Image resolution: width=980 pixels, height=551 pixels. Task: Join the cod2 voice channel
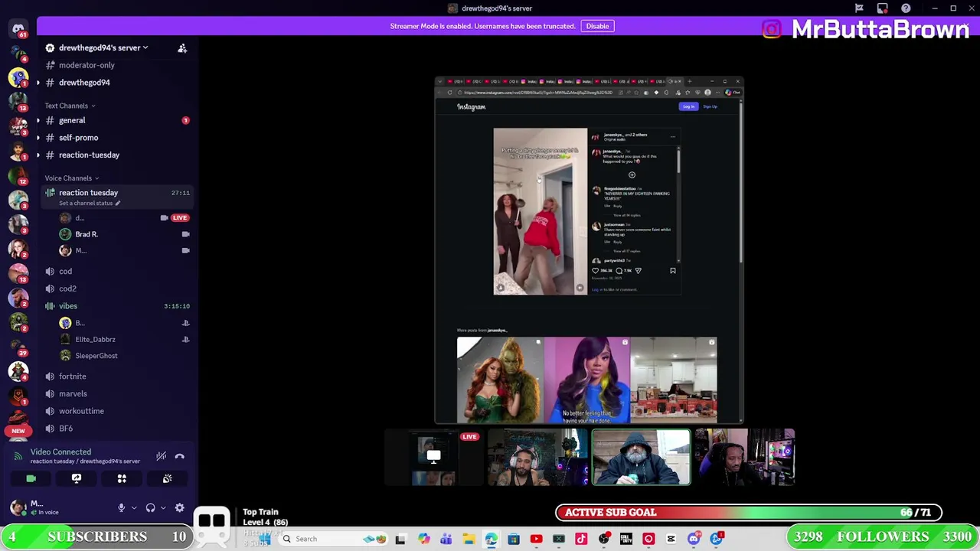point(116,289)
